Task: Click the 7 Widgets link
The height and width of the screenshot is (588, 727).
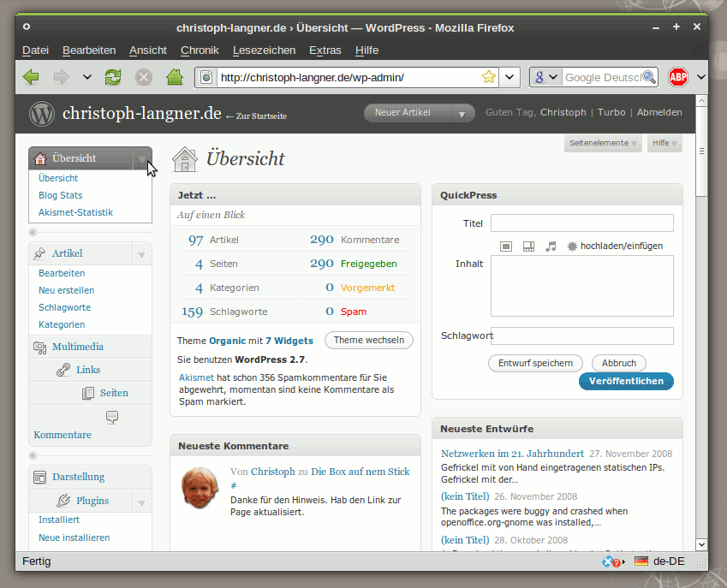Action: [x=289, y=341]
